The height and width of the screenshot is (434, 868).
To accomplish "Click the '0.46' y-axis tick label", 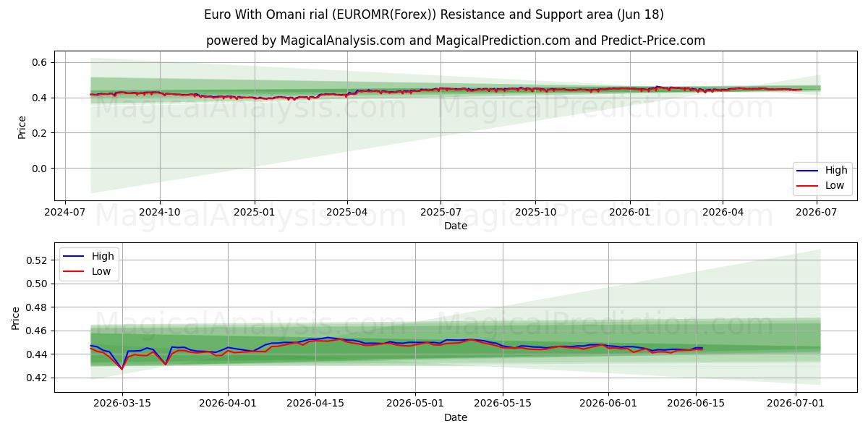I will point(35,331).
